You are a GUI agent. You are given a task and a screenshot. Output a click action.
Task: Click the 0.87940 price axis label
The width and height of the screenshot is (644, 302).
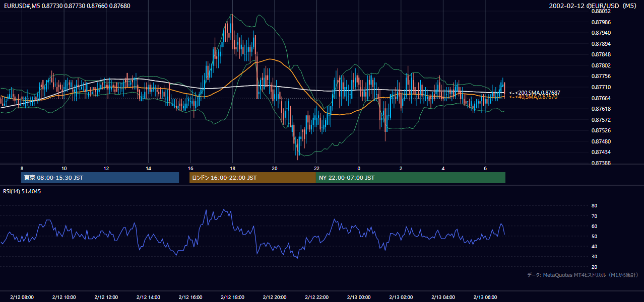[601, 33]
